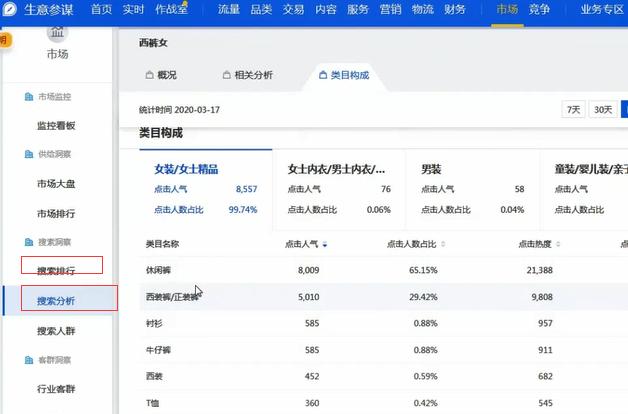Open 行业客群 in the sidebar
The image size is (628, 414).
pyautogui.click(x=56, y=389)
